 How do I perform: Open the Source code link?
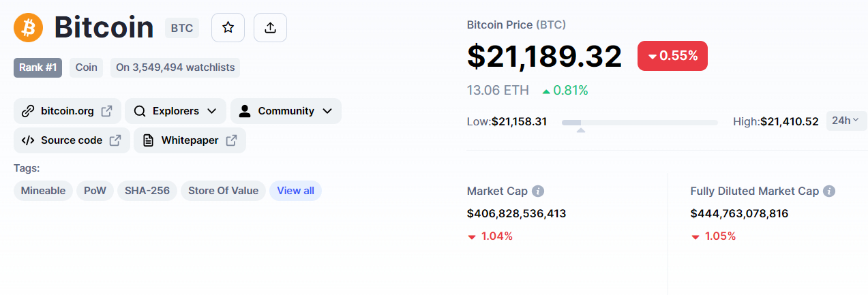point(72,140)
